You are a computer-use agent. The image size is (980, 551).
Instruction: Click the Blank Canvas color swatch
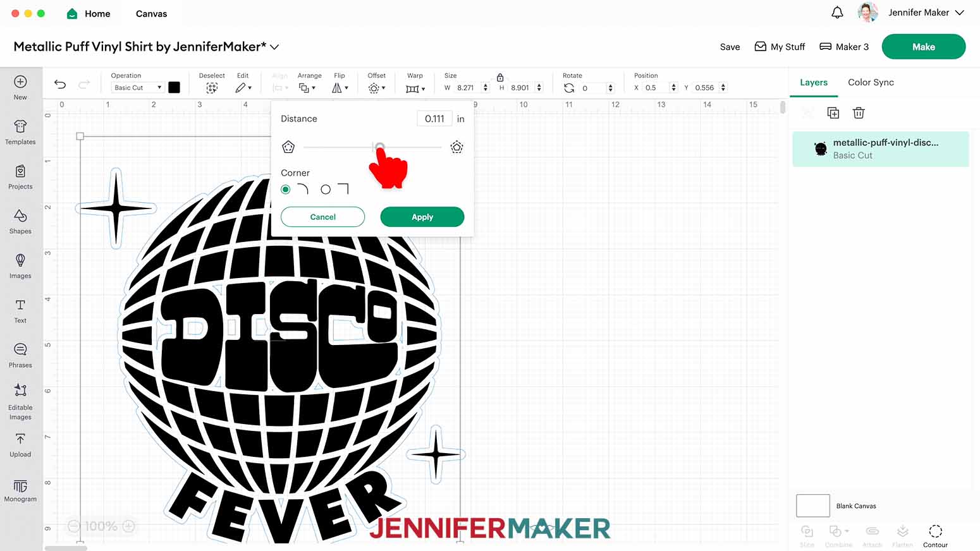coord(812,506)
